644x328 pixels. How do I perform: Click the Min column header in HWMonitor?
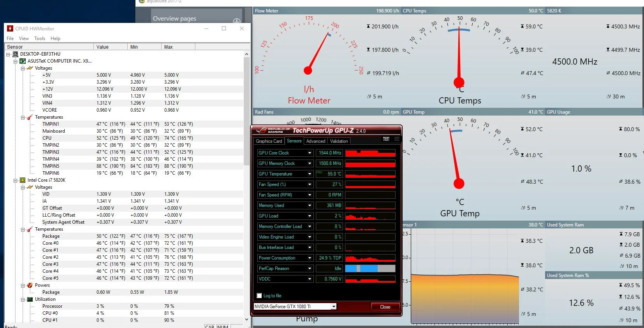click(x=144, y=47)
